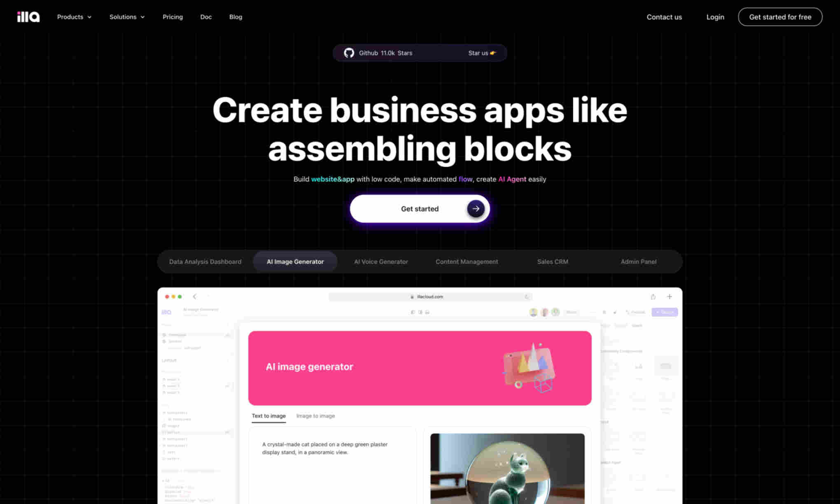
Task: Click the Data Analysis Dashboard tab icon
Action: click(205, 261)
